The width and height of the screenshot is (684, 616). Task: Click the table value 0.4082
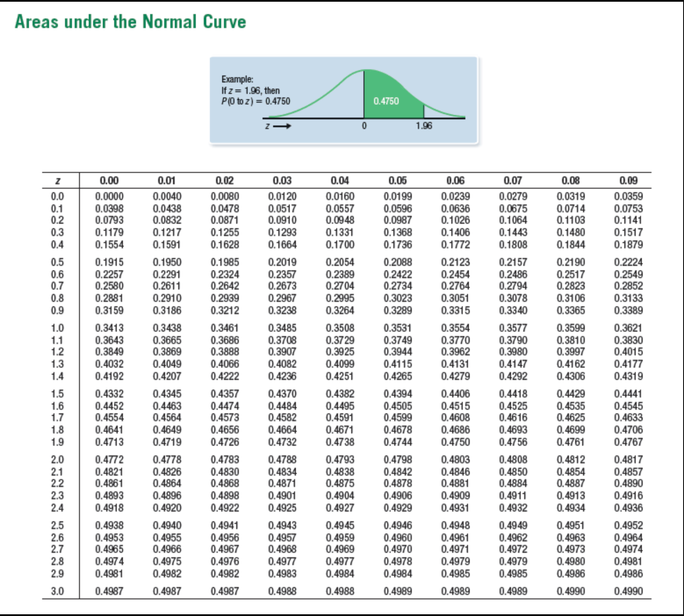282,364
